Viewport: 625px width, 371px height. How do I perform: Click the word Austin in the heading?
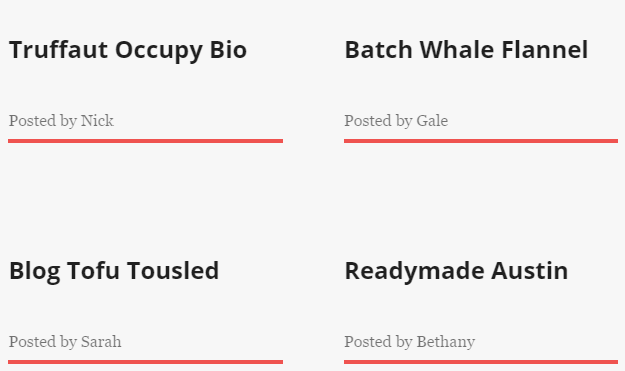[529, 271]
